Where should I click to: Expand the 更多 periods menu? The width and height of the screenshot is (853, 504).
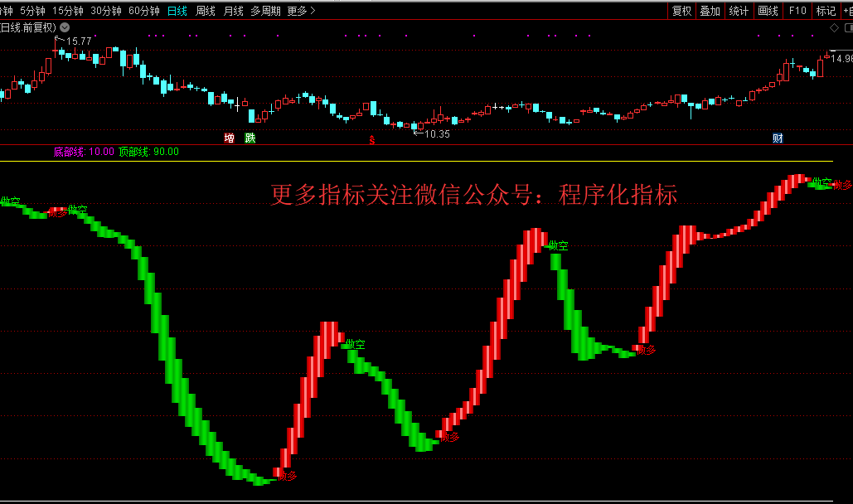click(x=301, y=11)
